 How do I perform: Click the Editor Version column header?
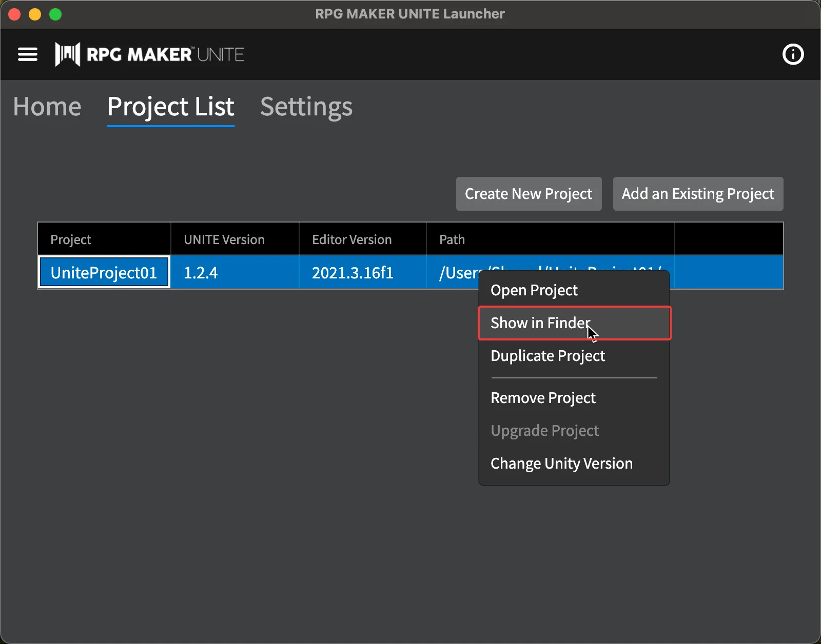click(x=351, y=239)
